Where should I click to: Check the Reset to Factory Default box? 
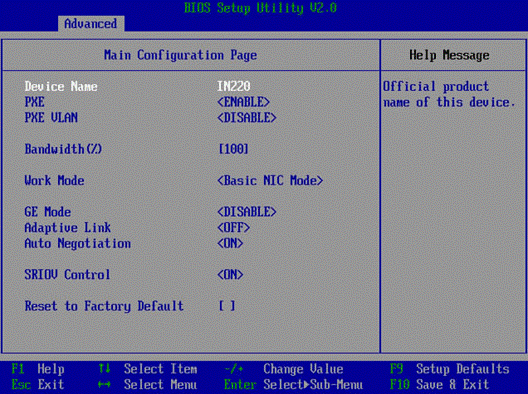(x=227, y=306)
